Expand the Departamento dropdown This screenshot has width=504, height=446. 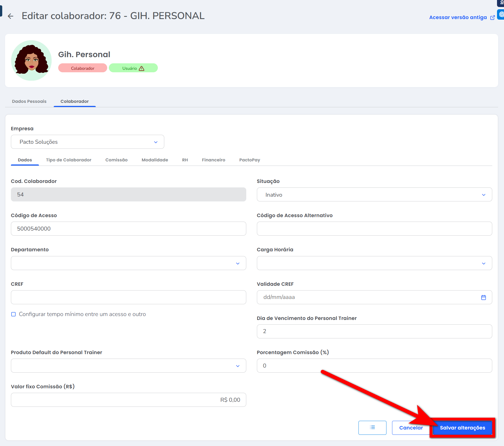pyautogui.click(x=128, y=263)
